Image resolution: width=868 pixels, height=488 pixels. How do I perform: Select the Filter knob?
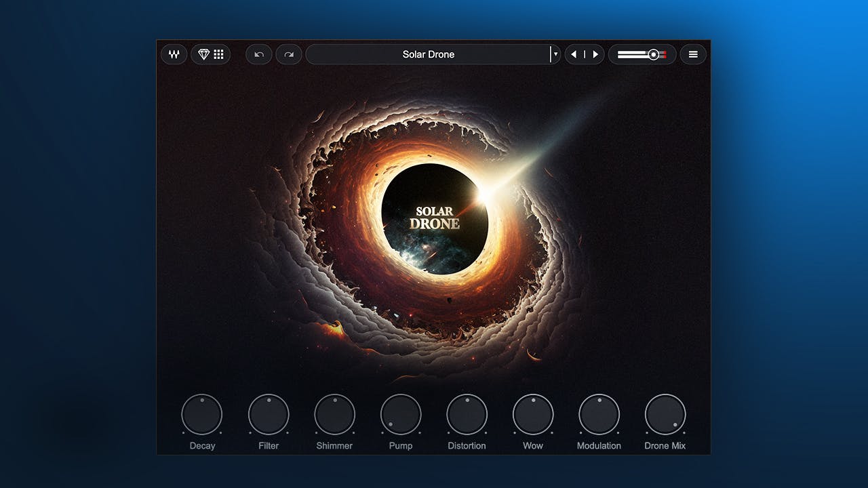coord(269,414)
